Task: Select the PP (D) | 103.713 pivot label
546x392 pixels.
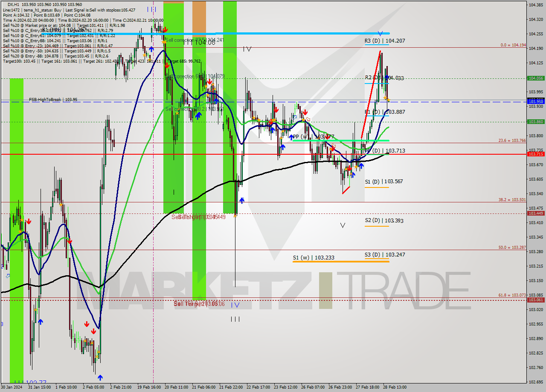Action: (385, 150)
